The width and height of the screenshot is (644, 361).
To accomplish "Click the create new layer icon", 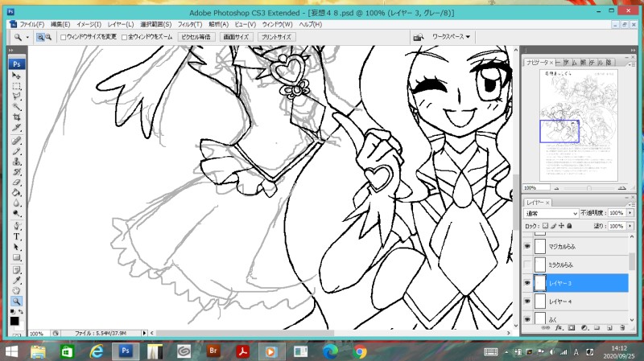I will [x=609, y=328].
